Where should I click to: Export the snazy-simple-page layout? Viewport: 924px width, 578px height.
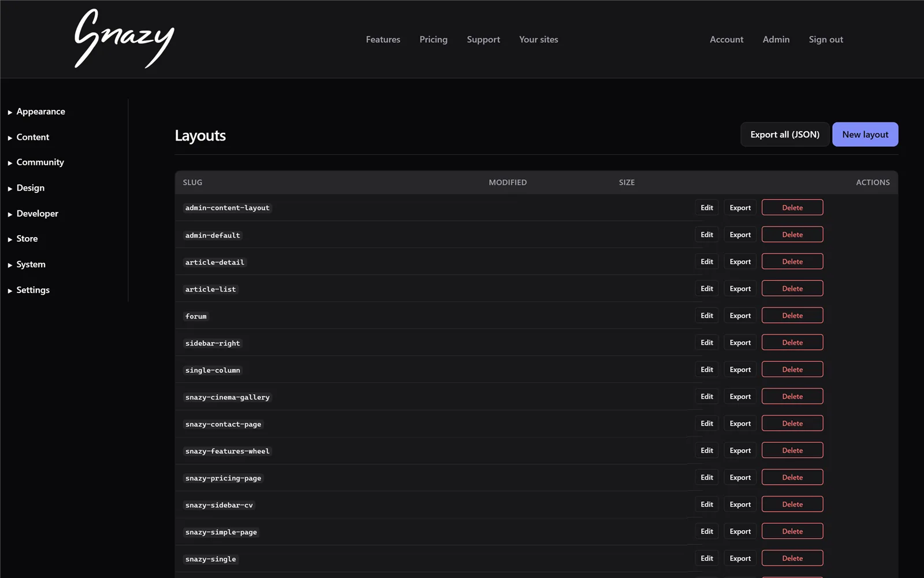pyautogui.click(x=740, y=531)
